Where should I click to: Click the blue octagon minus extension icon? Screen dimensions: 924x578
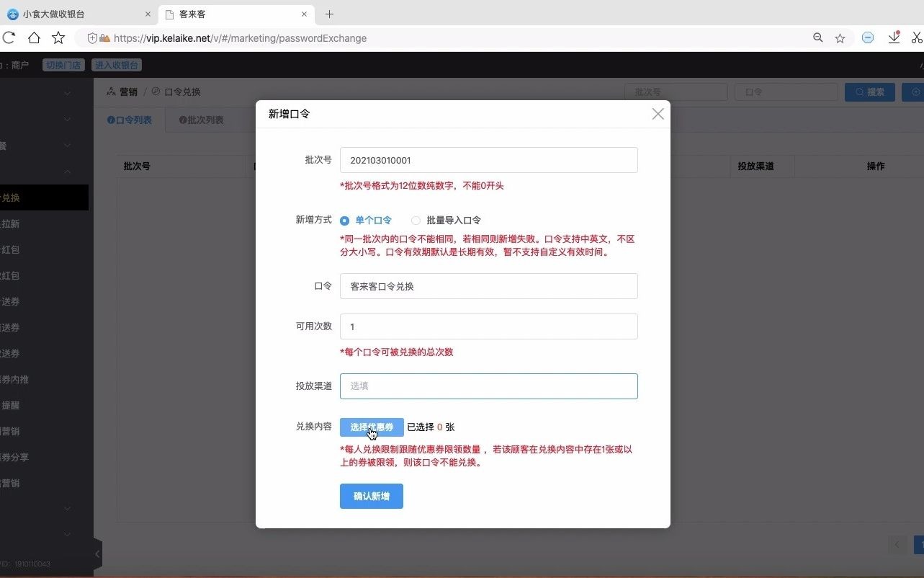[868, 38]
